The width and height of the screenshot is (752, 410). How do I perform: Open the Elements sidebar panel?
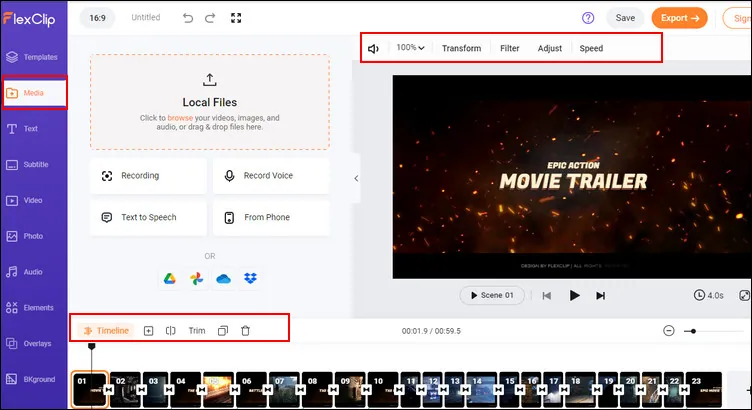click(30, 307)
